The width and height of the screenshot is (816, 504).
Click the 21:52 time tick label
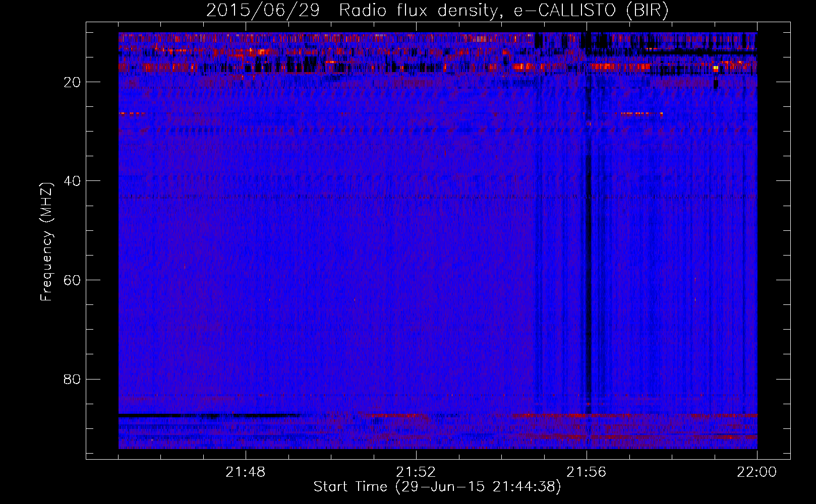[x=416, y=472]
